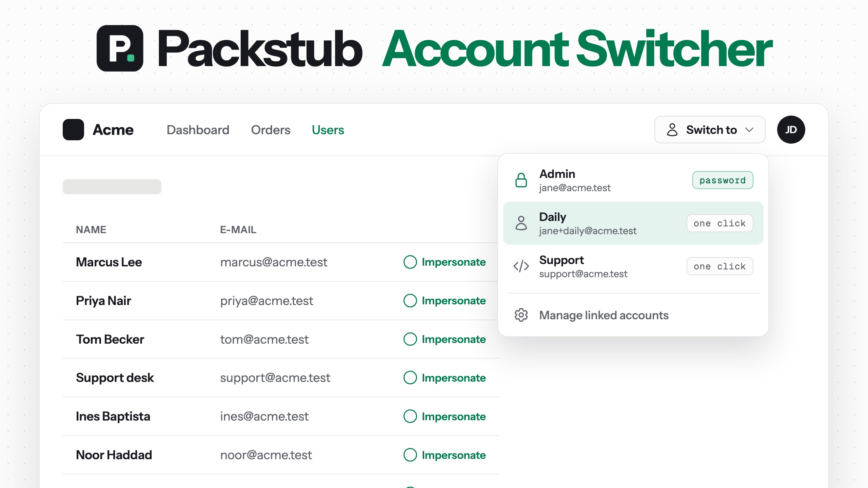Click the password badge on Admin
Screen dimensions: 868x488
pyautogui.click(x=723, y=180)
